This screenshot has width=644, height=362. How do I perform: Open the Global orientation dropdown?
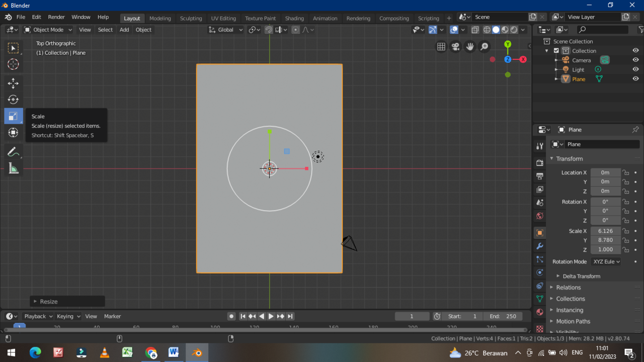(x=226, y=30)
